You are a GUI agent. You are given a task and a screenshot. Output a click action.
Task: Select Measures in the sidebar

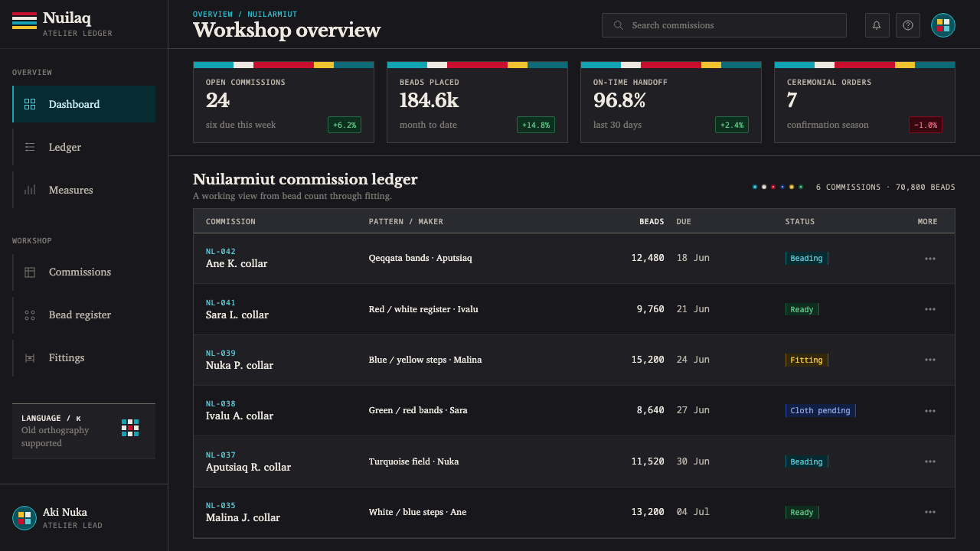pos(84,190)
